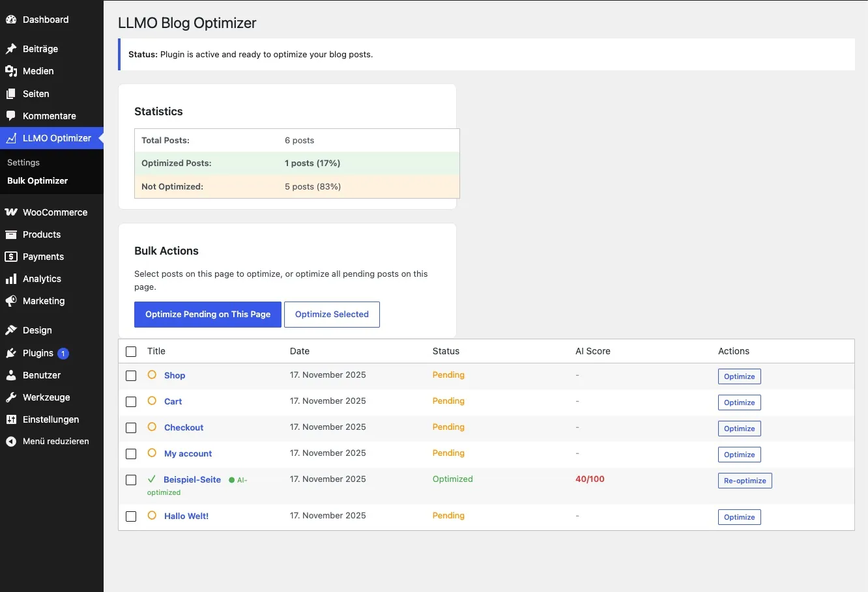Viewport: 868px width, 592px height.
Task: Click the Einstellungen sliders icon
Action: (11, 419)
